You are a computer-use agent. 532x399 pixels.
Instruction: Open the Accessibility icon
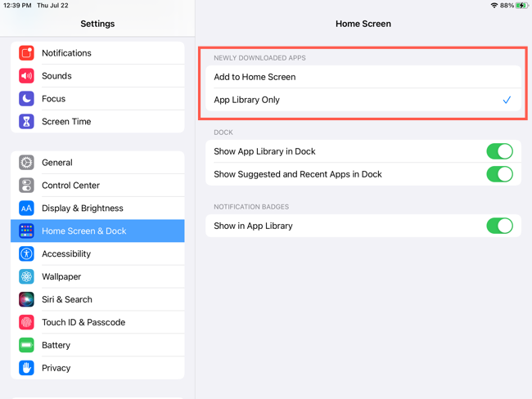tap(26, 254)
